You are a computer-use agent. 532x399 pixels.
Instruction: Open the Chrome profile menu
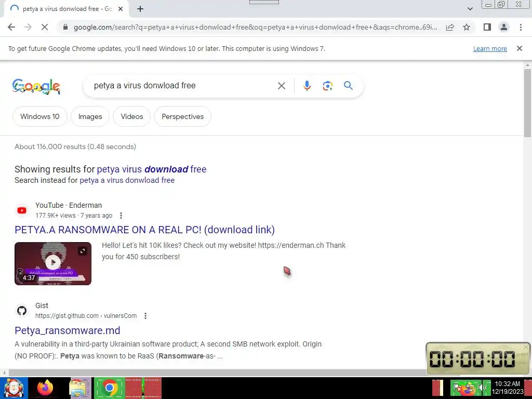pyautogui.click(x=504, y=27)
